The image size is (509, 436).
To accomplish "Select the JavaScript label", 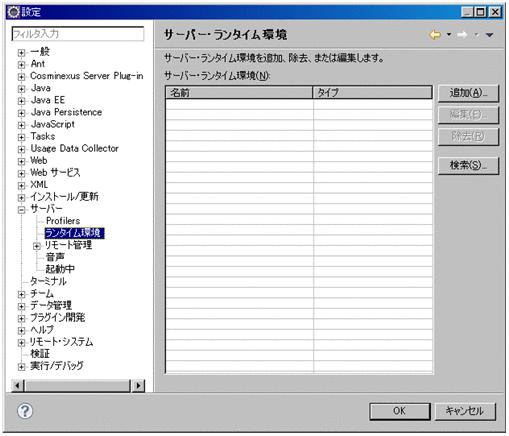I will (53, 124).
